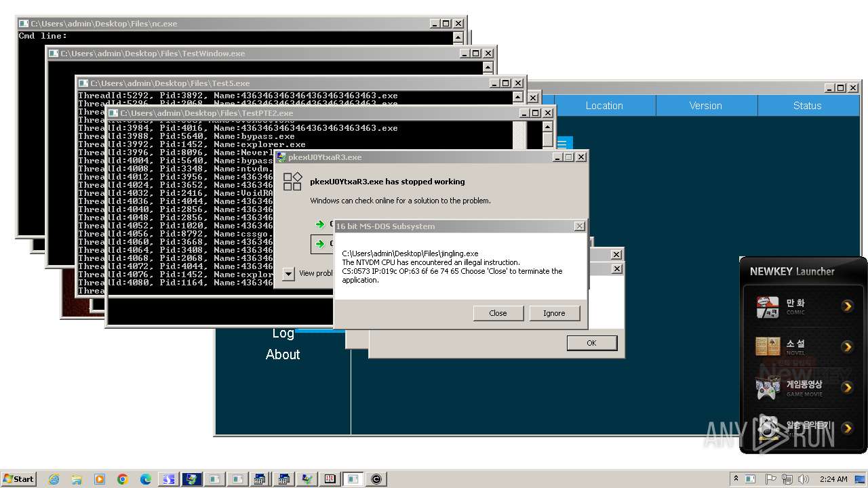Close the 16 bit MS-DOS Subsystem dialog with X
Viewport: 868px width, 488px height.
580,226
